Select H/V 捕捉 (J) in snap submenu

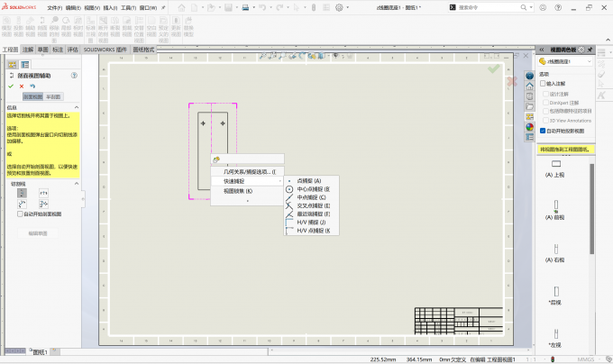coord(311,223)
